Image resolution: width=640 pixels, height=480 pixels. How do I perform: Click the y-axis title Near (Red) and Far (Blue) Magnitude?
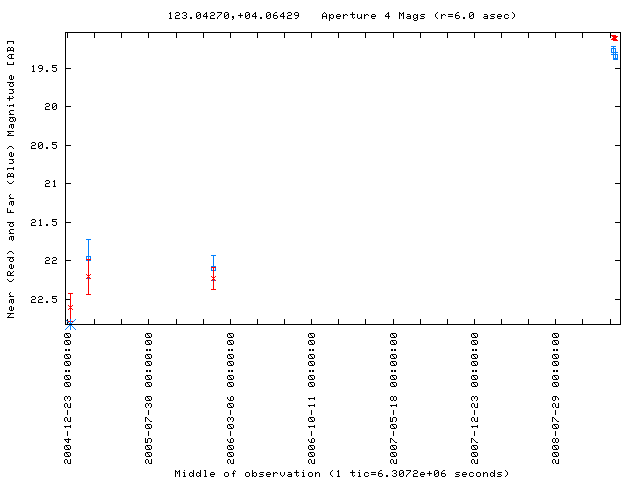pyautogui.click(x=11, y=179)
